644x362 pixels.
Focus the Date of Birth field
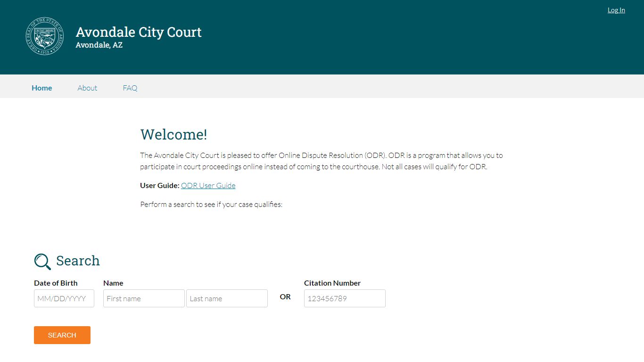pyautogui.click(x=64, y=298)
